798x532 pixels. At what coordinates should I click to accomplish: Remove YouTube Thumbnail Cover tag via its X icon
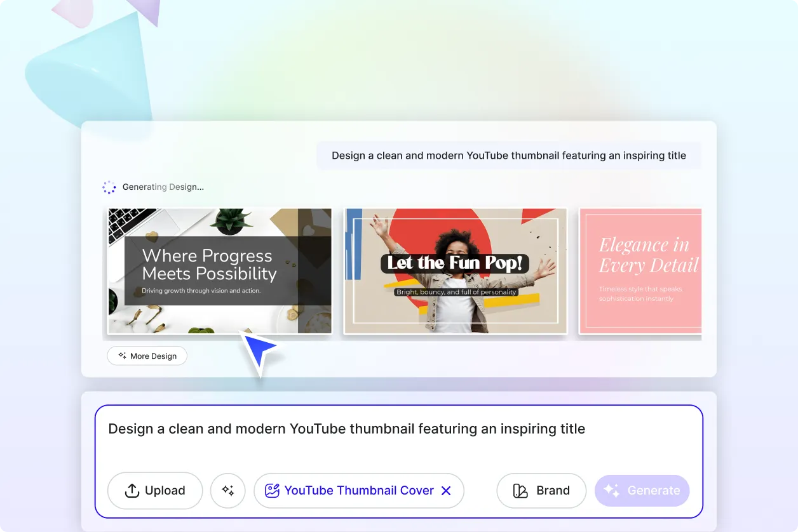(x=446, y=490)
